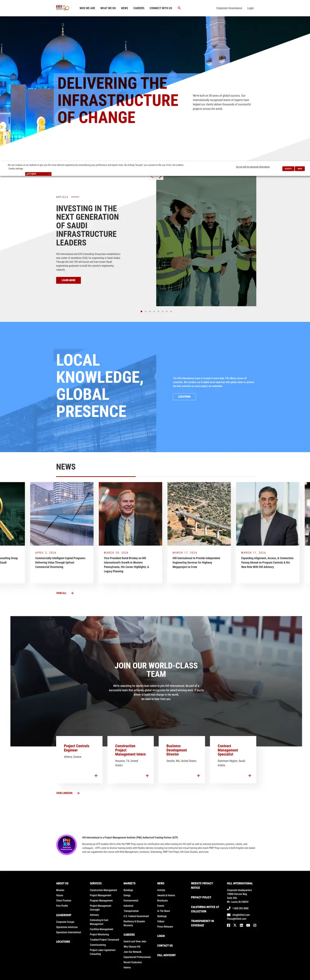Click the phone icon beside 1-800-283-4088
Viewport: 310px width, 980px height.
(229, 908)
